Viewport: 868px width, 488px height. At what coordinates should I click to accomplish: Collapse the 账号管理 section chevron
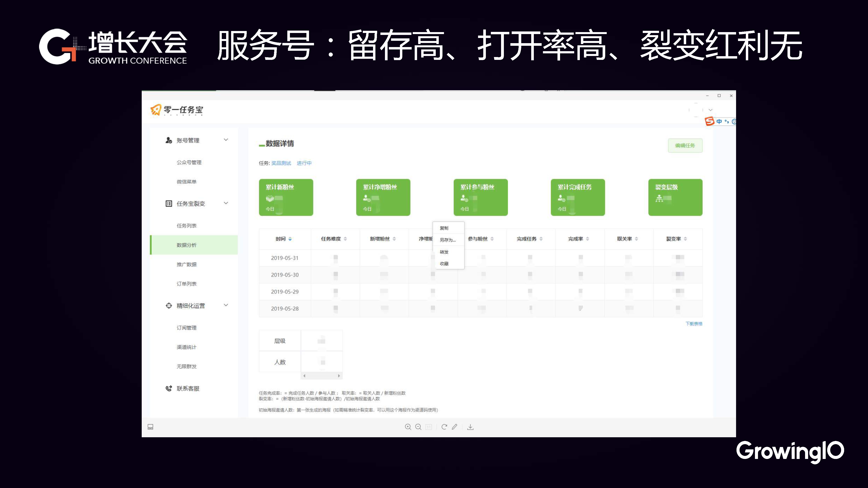[x=226, y=140]
